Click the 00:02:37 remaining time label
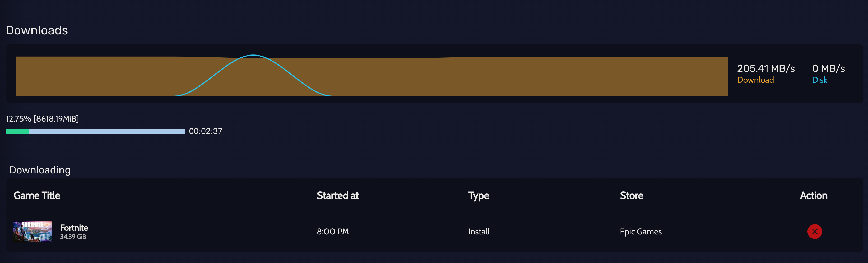Screen dimensions: 868x263 click(206, 131)
